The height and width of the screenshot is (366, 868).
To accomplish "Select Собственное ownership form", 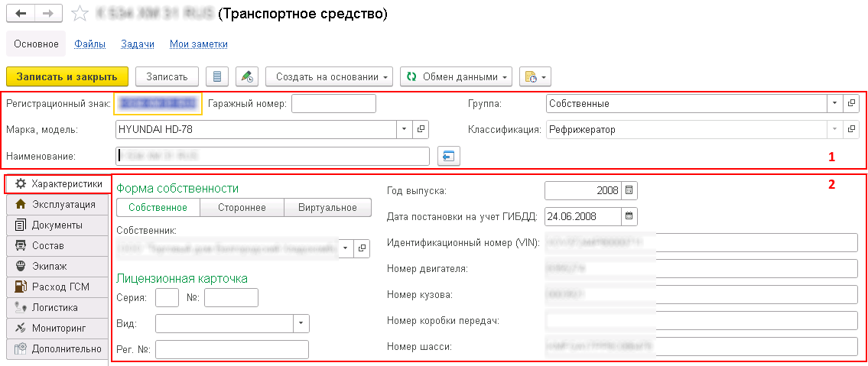I will 158,207.
